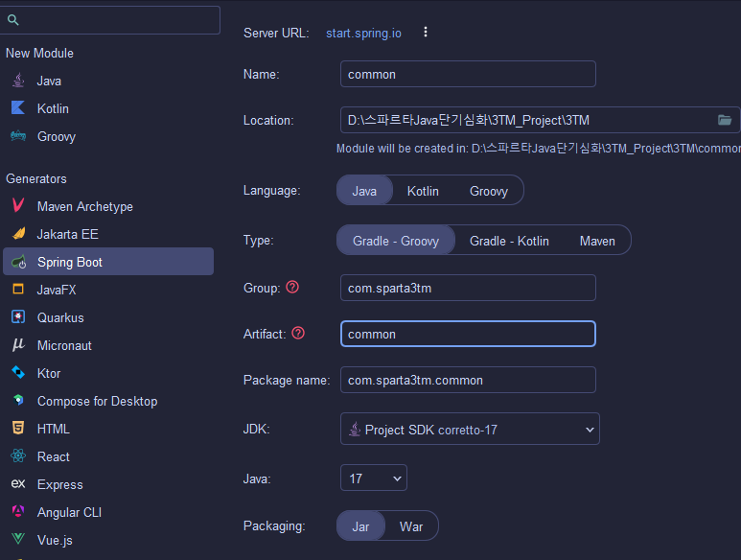Click the Ktor generator icon

[x=18, y=372]
